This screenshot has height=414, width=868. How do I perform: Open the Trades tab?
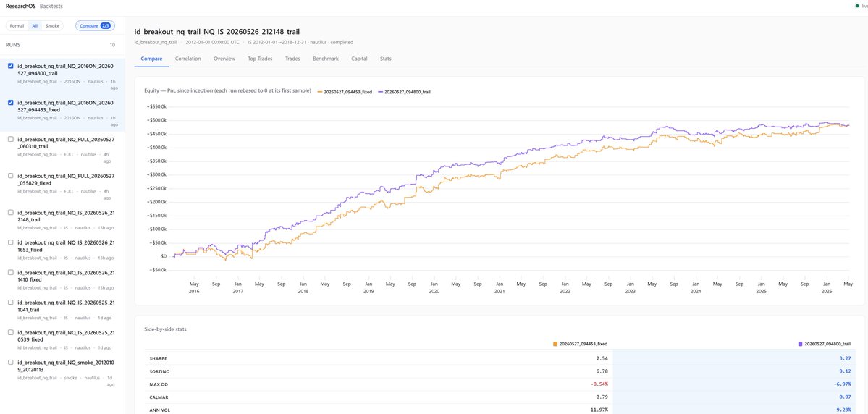(x=292, y=59)
